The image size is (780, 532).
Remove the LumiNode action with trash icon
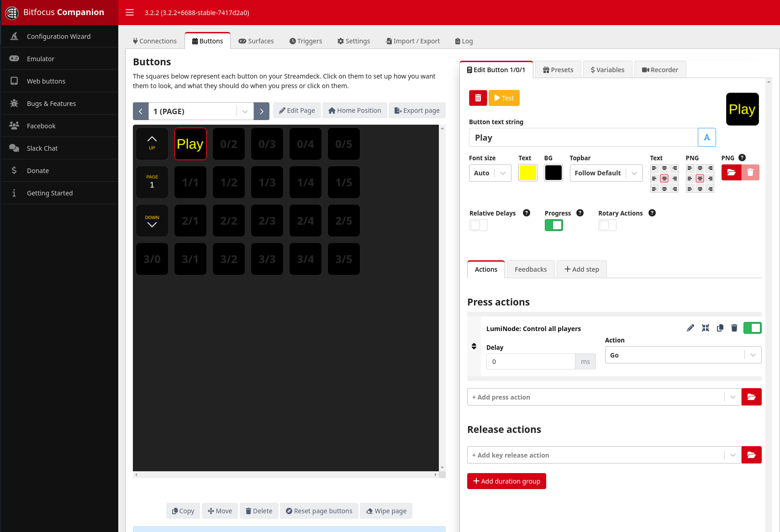[734, 328]
